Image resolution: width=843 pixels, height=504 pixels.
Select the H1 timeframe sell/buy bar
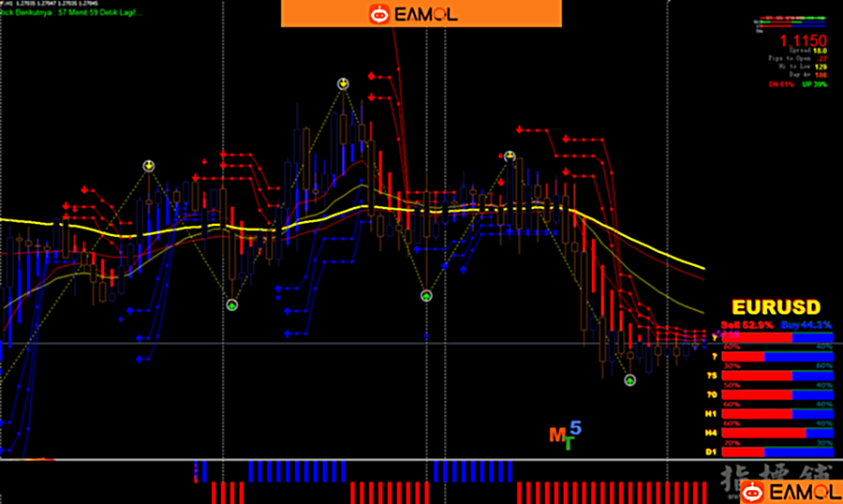tap(778, 413)
